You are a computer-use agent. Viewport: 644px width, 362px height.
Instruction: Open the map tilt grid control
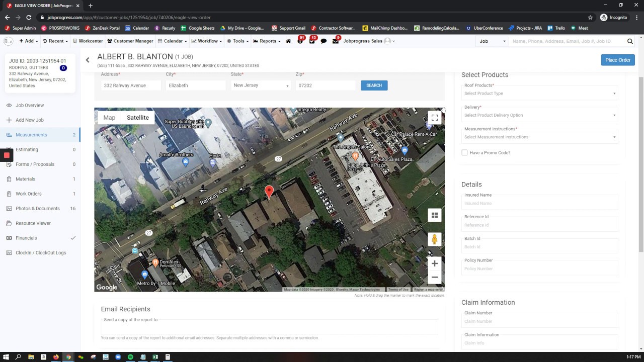pos(435,215)
